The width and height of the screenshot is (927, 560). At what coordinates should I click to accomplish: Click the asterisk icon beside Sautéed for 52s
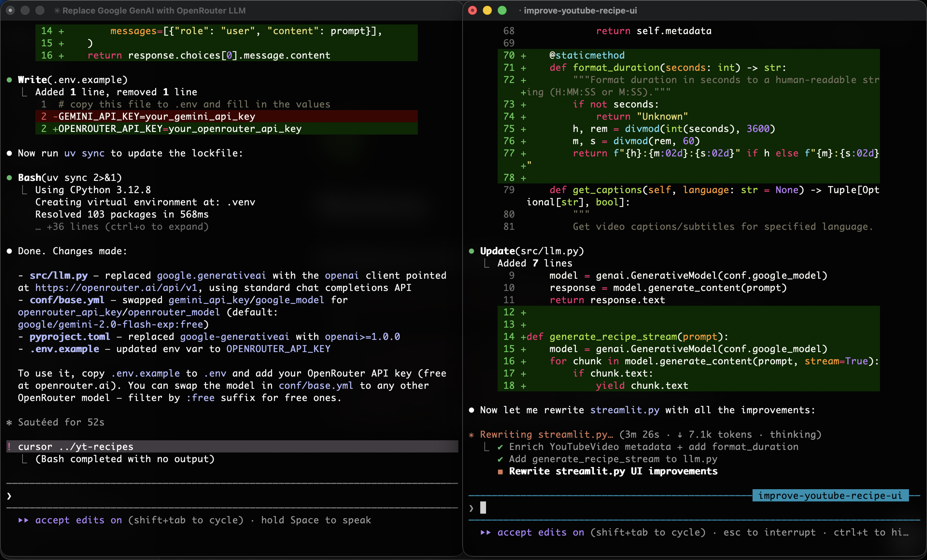pyautogui.click(x=9, y=422)
